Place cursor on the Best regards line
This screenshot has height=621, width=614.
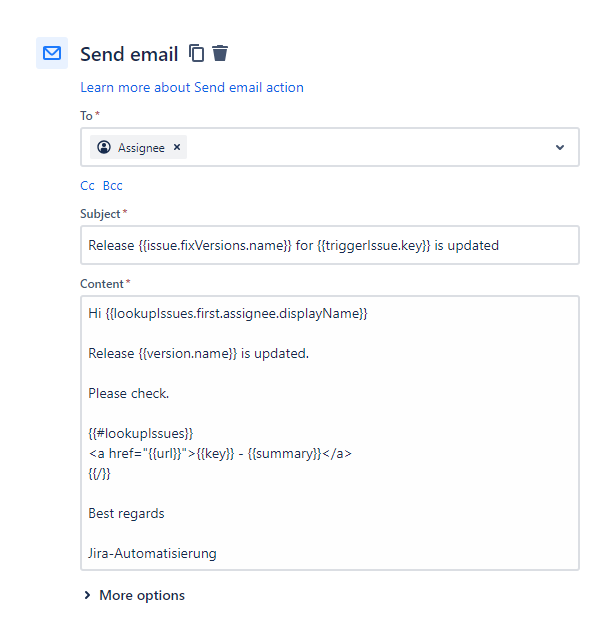(x=126, y=513)
